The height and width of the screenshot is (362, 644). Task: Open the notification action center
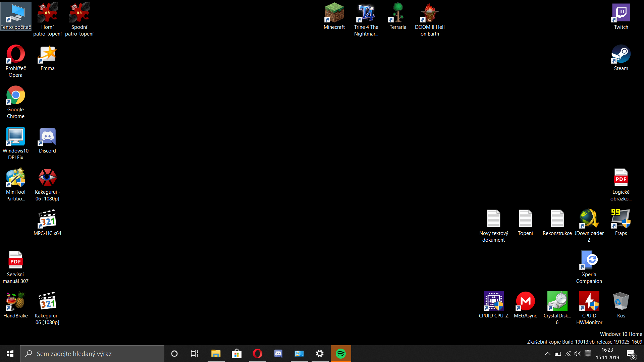631,354
